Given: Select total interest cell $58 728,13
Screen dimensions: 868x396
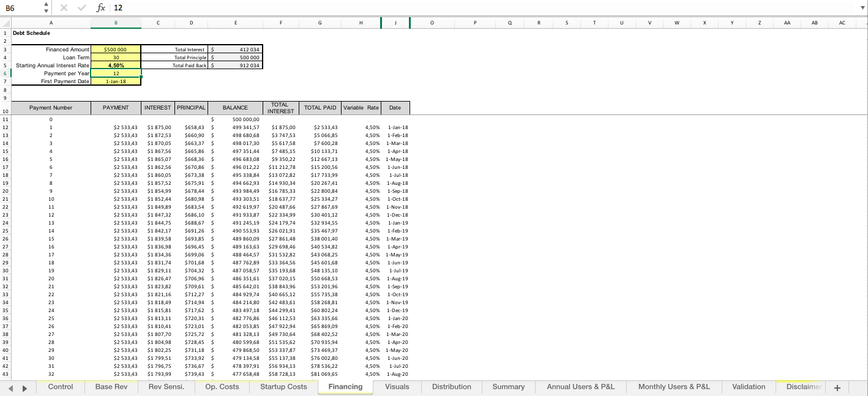Looking at the screenshot, I should coord(281,374).
